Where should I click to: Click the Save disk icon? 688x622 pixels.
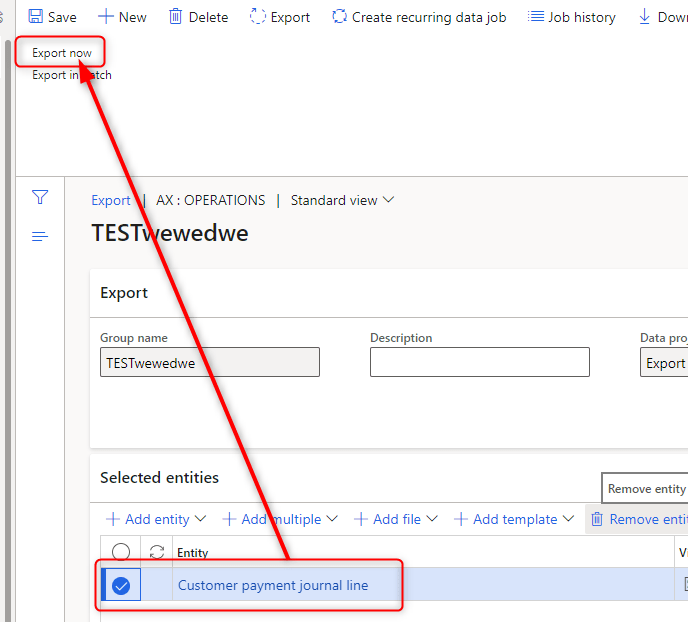tap(36, 17)
